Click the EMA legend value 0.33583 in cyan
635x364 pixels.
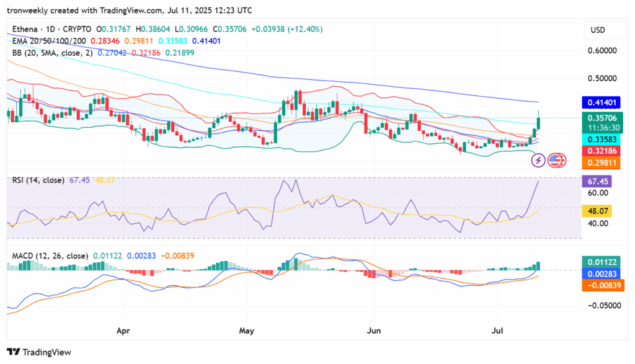coord(173,41)
